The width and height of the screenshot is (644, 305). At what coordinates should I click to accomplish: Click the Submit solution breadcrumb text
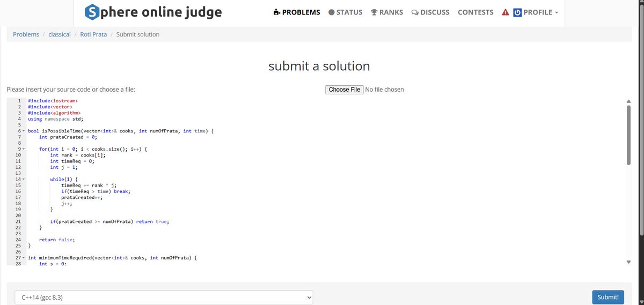(137, 34)
